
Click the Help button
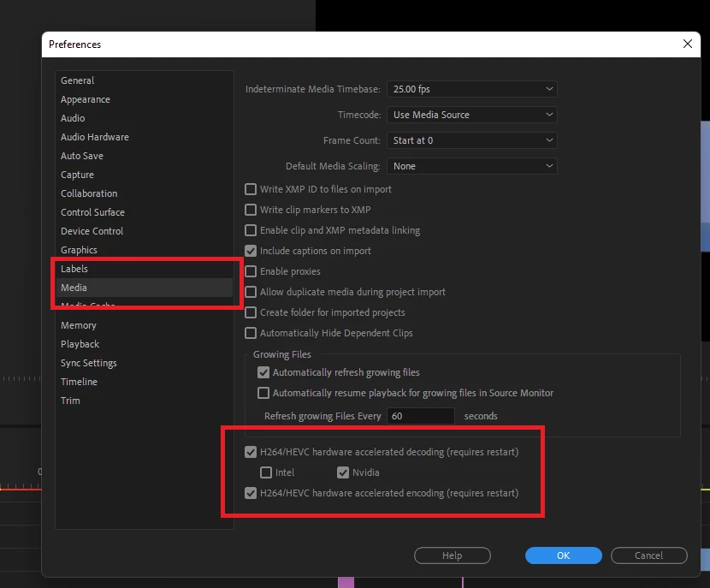453,555
